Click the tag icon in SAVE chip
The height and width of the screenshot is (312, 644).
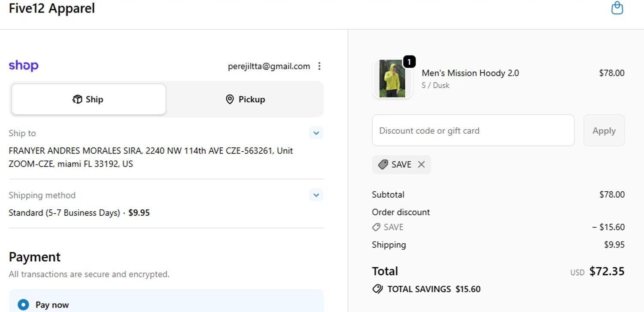[383, 165]
